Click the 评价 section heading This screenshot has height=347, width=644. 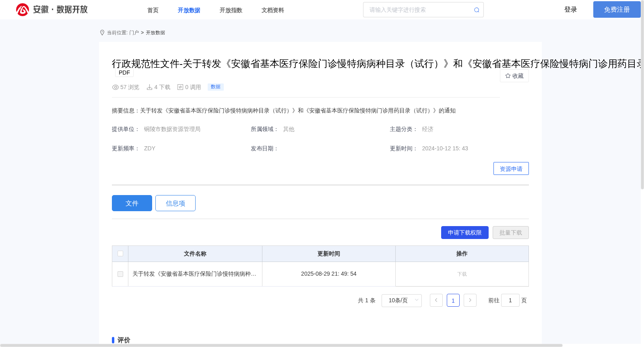click(x=124, y=340)
